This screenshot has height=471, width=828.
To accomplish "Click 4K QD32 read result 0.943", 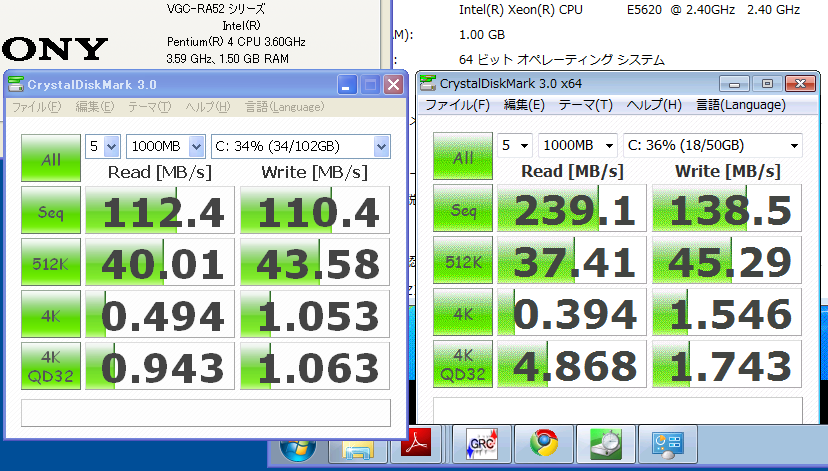I will (159, 366).
